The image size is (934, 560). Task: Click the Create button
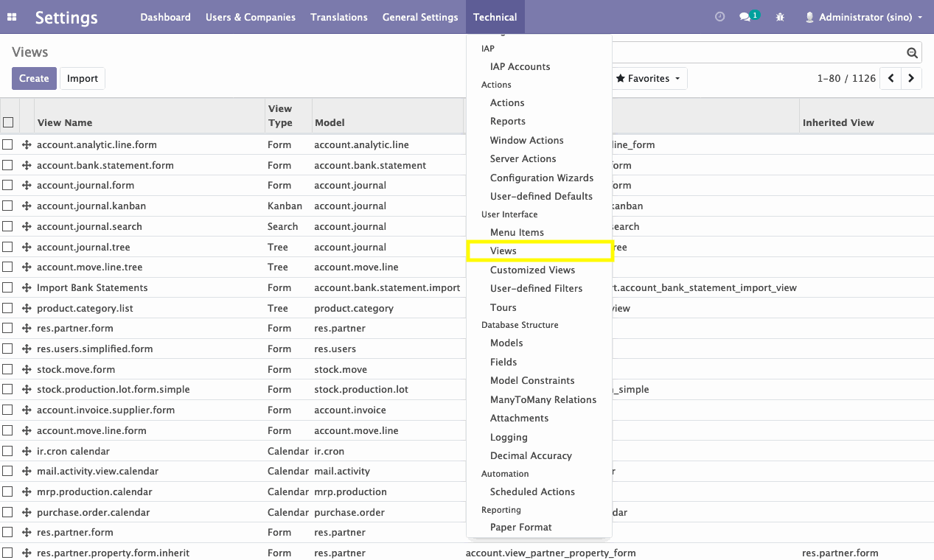click(34, 78)
